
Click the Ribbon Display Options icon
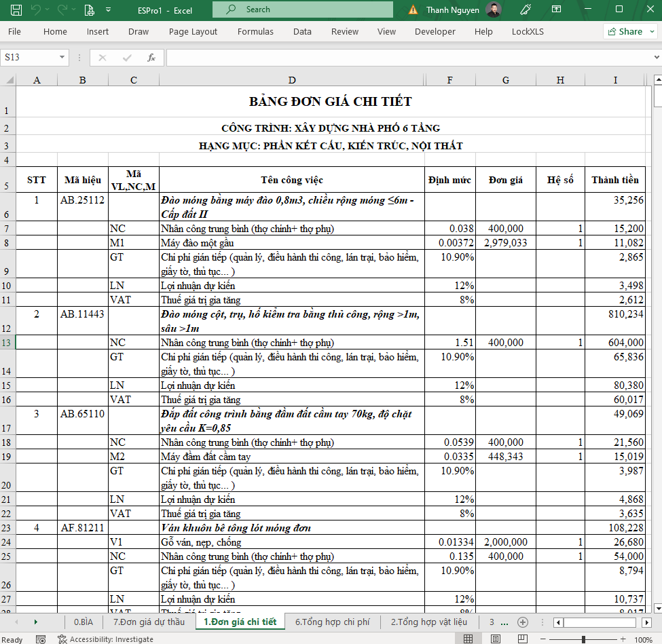(x=557, y=10)
